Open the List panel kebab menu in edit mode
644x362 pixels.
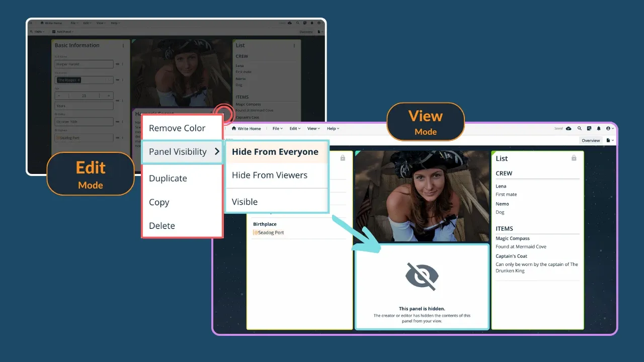point(294,46)
